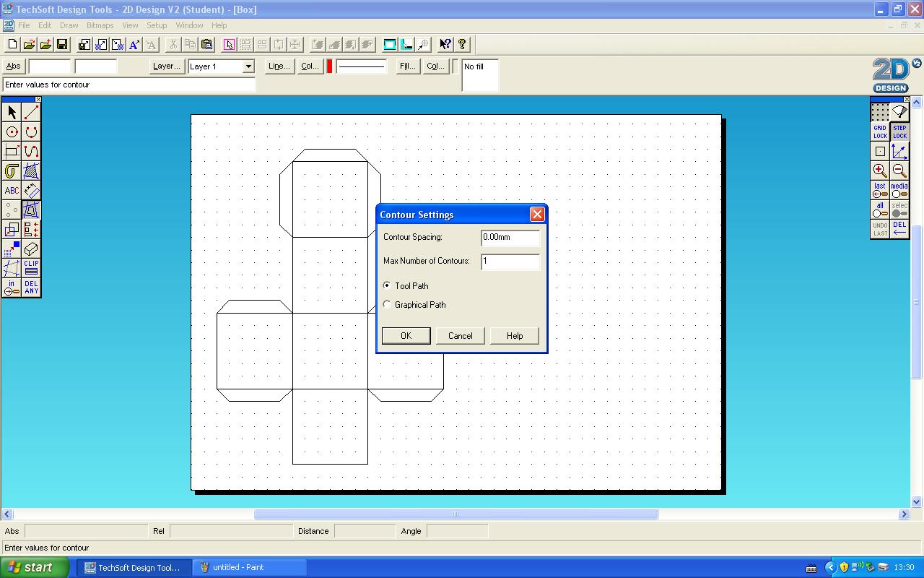924x578 pixels.
Task: Click the DEL ANY tool
Action: pyautogui.click(x=30, y=286)
